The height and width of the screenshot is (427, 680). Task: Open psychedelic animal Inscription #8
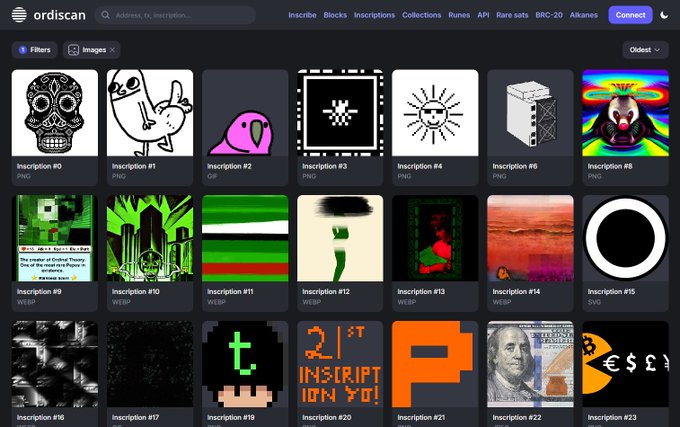pyautogui.click(x=625, y=113)
